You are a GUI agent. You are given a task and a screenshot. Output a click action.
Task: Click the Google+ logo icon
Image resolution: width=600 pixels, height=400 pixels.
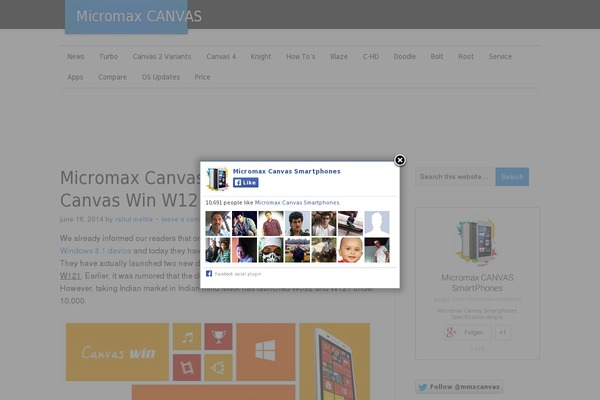451,332
